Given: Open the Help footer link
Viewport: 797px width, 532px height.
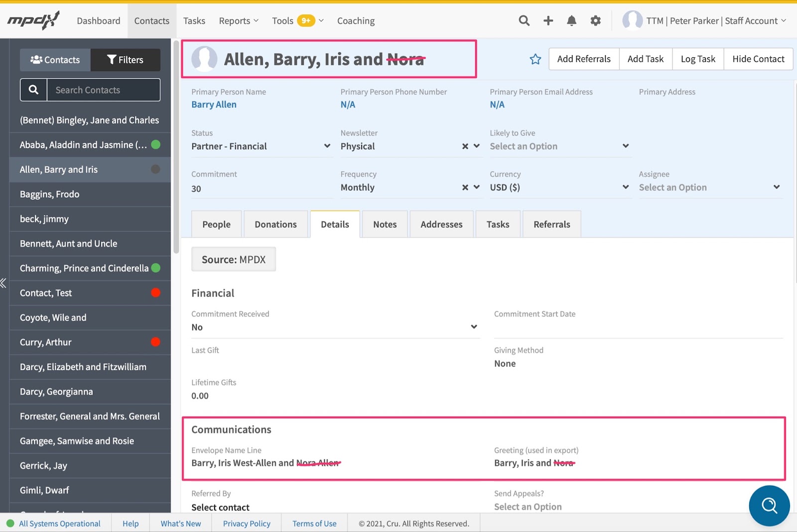Looking at the screenshot, I should pyautogui.click(x=131, y=524).
